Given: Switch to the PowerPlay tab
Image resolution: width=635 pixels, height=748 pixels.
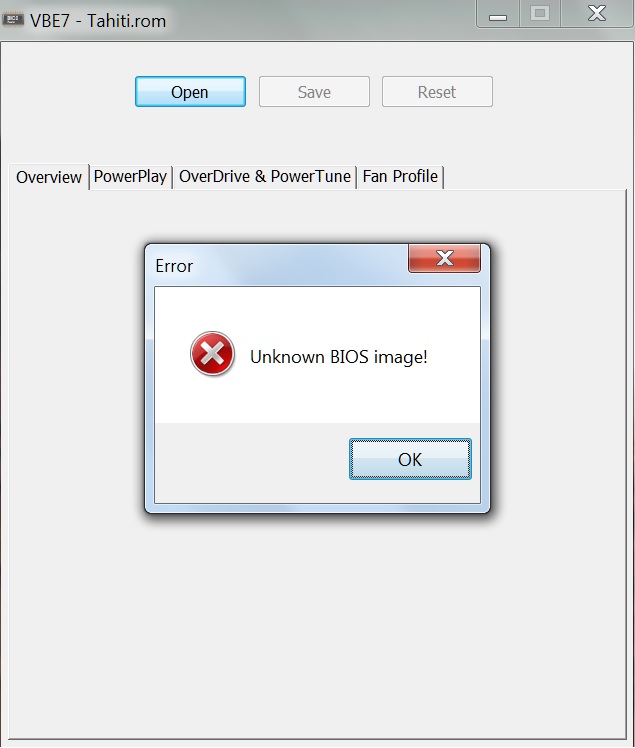Looking at the screenshot, I should pyautogui.click(x=130, y=177).
